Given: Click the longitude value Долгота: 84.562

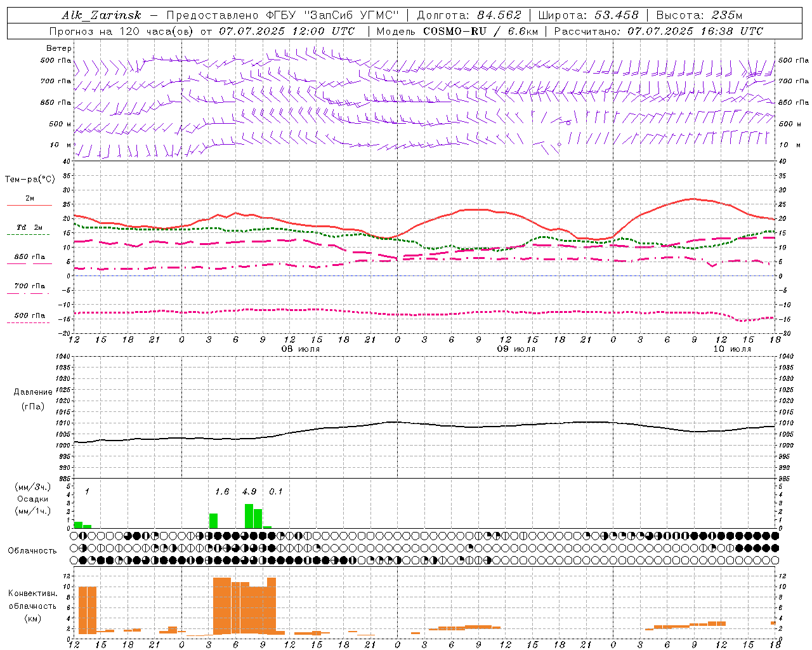Looking at the screenshot, I should click(x=469, y=16).
